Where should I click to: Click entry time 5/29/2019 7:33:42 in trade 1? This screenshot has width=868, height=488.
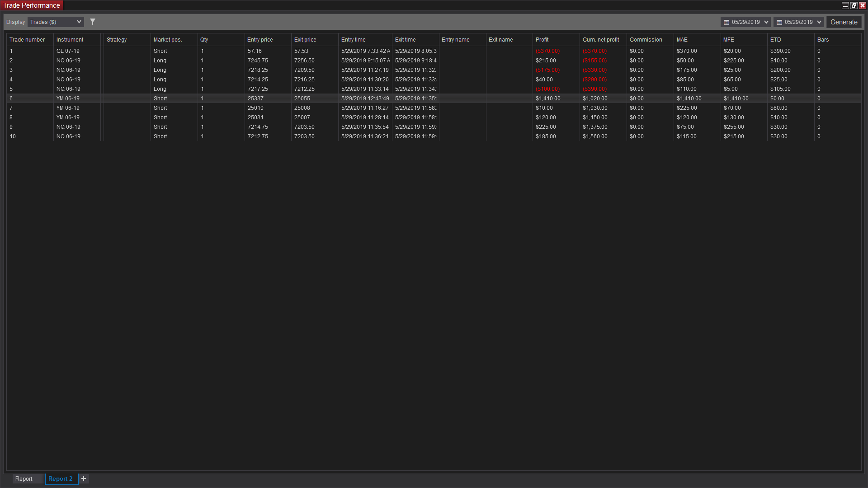click(x=365, y=51)
